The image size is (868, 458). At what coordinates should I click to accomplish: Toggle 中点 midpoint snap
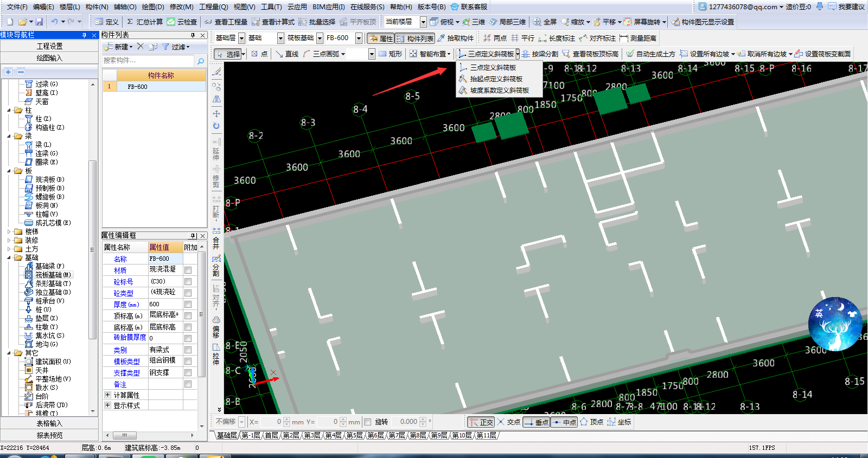564,422
